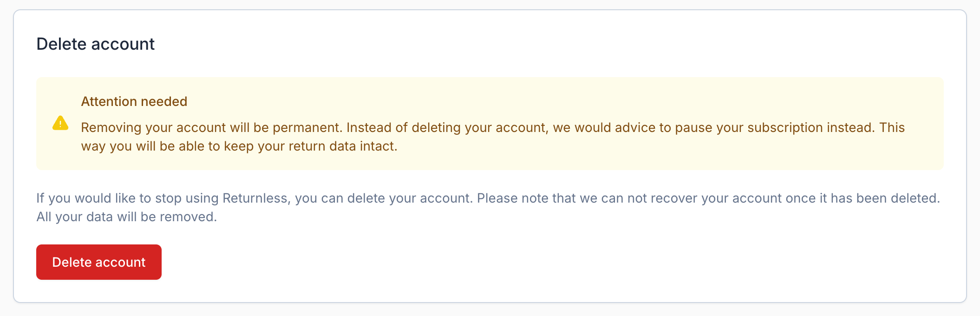The image size is (980, 316).
Task: Click the "you can delete your account" phrase
Action: (x=383, y=198)
